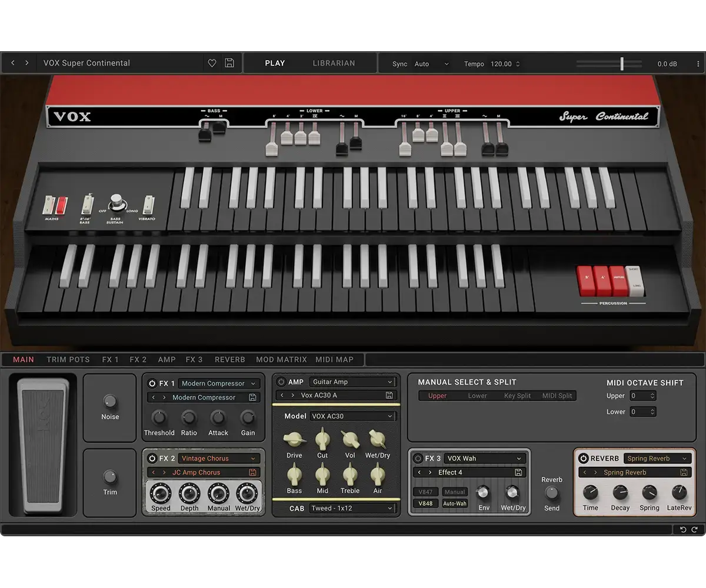The image size is (706, 588).
Task: Click the redo icon at bottom right
Action: pyautogui.click(x=694, y=529)
